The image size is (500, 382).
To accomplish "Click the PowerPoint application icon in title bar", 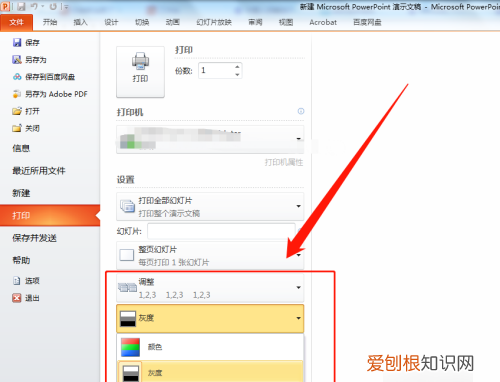I will click(5, 6).
